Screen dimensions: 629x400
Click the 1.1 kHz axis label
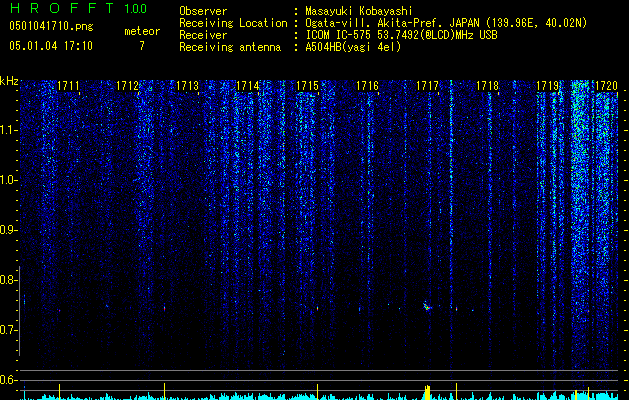point(9,130)
